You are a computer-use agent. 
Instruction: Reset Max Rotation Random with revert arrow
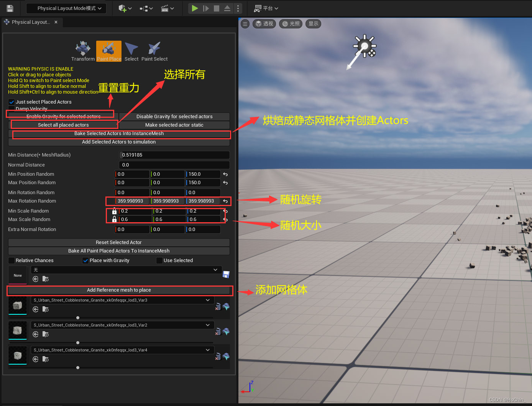coord(225,201)
